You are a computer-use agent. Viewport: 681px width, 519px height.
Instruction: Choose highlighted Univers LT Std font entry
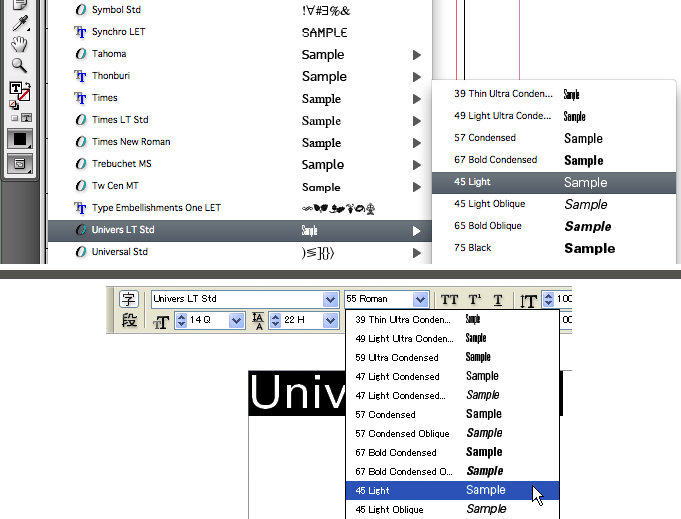pos(240,230)
